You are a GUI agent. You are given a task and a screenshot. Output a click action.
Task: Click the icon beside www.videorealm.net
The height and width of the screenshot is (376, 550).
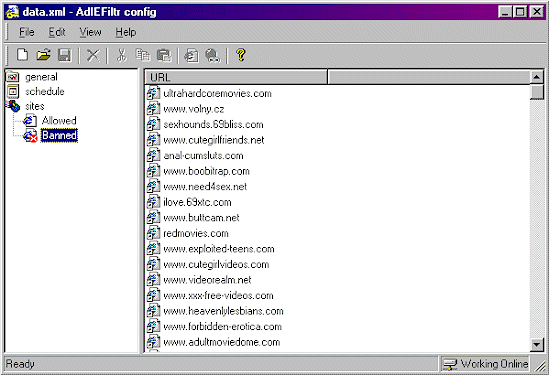tap(153, 280)
